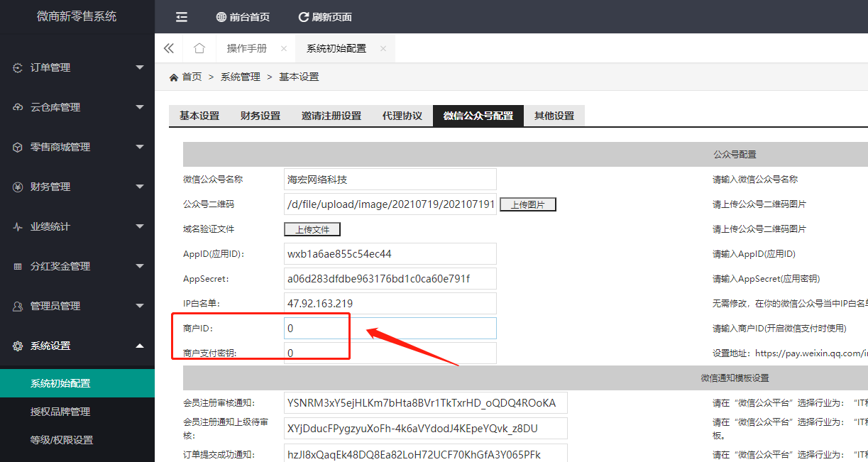
Task: Open the 其他设置 tab
Action: click(554, 116)
